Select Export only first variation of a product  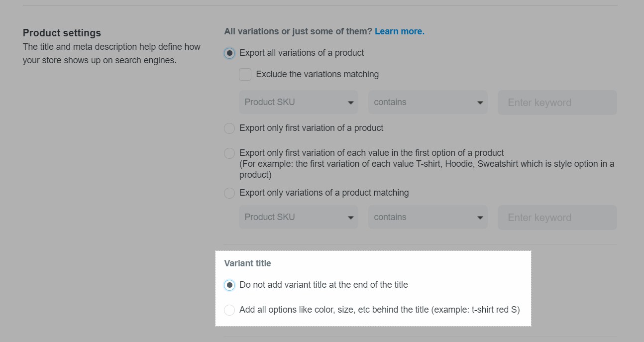[x=229, y=128]
